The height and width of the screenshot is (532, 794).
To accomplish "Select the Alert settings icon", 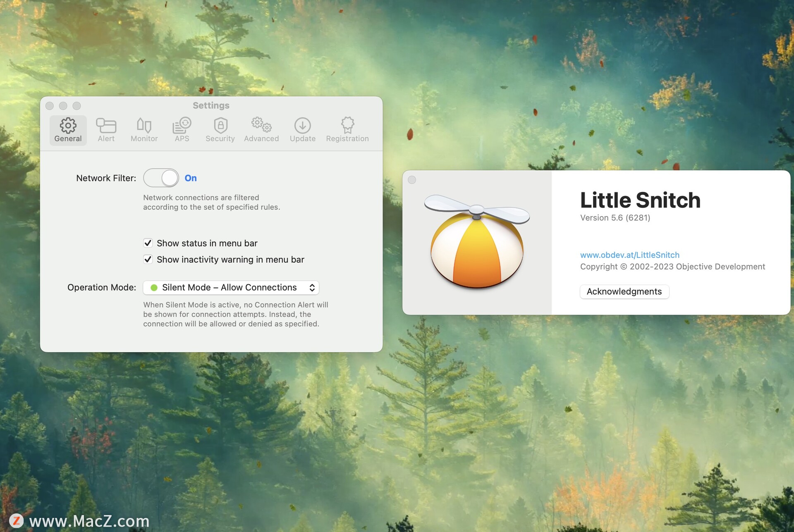I will 106,129.
